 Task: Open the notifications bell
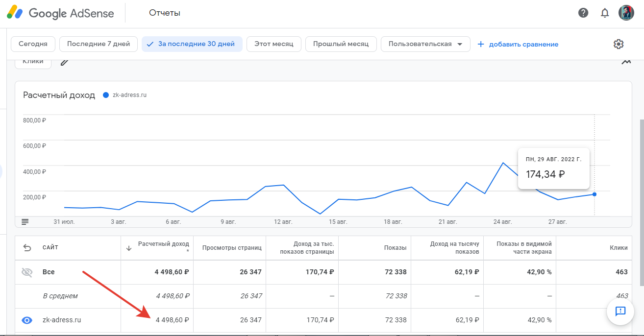click(605, 13)
